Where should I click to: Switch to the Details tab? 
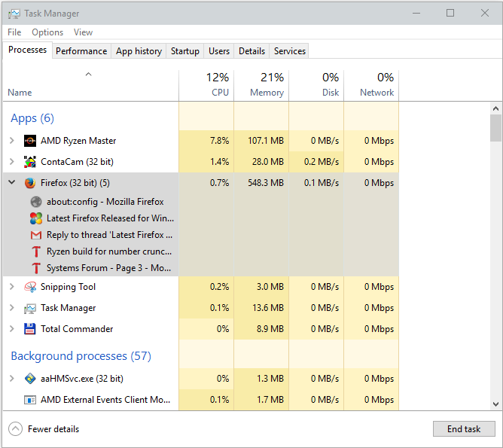pyautogui.click(x=251, y=51)
